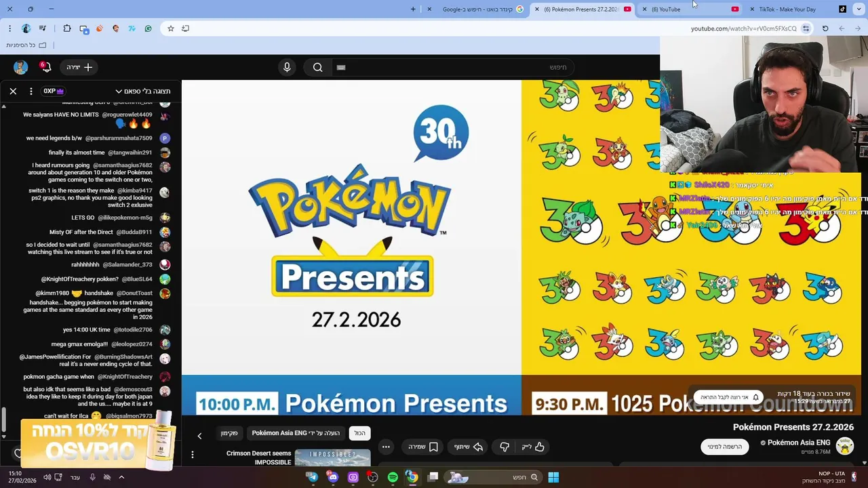Focus the YouTube search input field

(452, 67)
